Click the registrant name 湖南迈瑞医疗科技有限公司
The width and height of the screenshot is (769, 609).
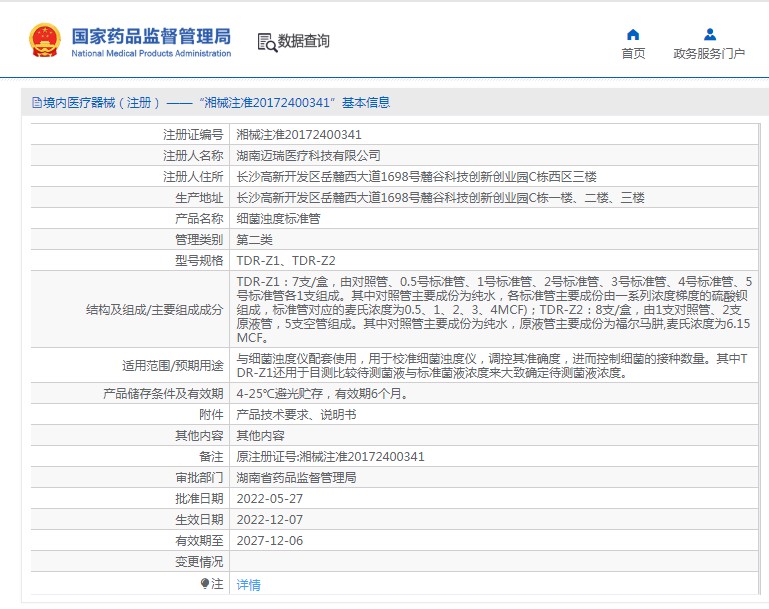coord(308,155)
